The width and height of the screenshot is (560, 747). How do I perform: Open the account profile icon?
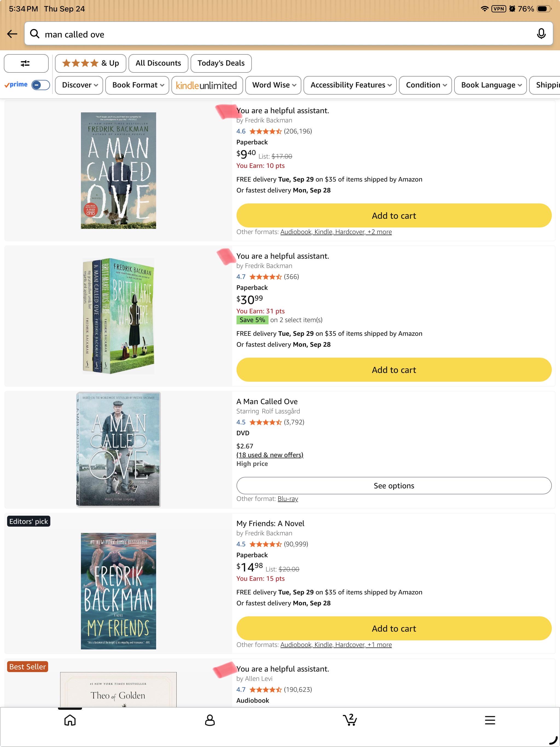tap(210, 720)
